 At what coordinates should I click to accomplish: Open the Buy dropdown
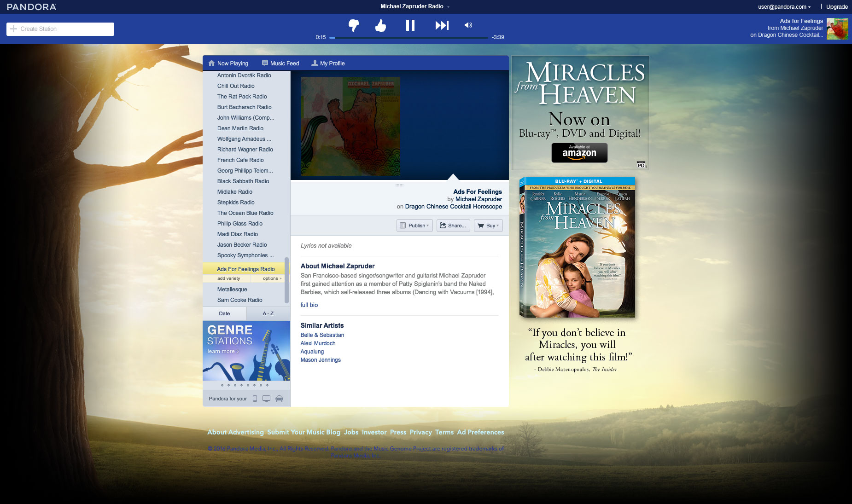pyautogui.click(x=488, y=226)
